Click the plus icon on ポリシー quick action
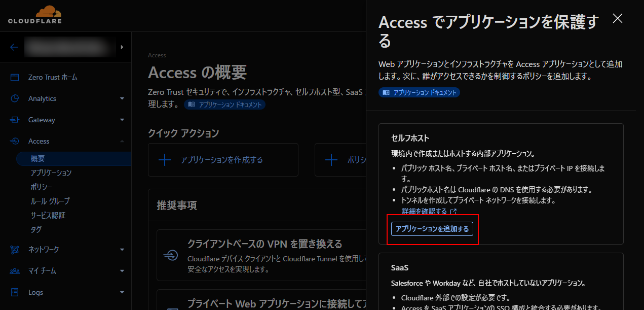The image size is (644, 310). (x=331, y=160)
